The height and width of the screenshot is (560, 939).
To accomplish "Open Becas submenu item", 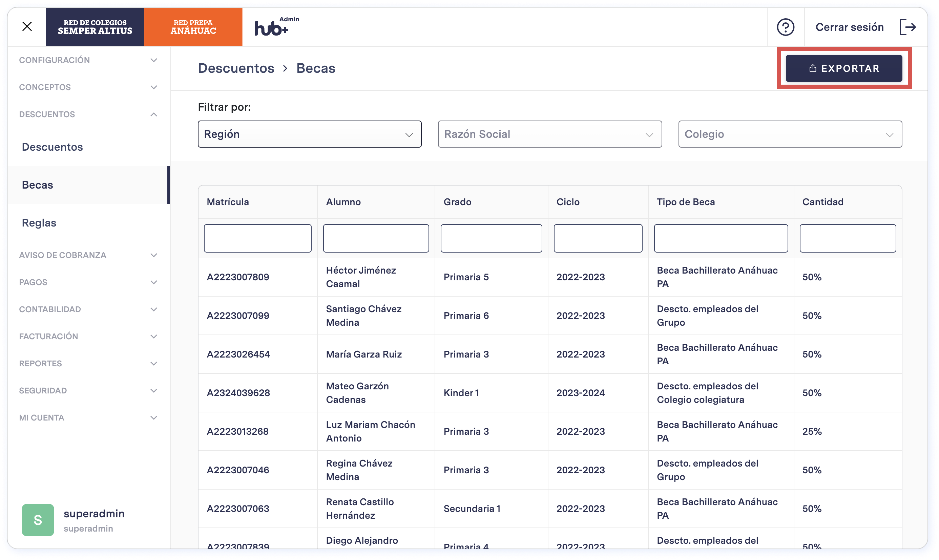I will pos(88,185).
